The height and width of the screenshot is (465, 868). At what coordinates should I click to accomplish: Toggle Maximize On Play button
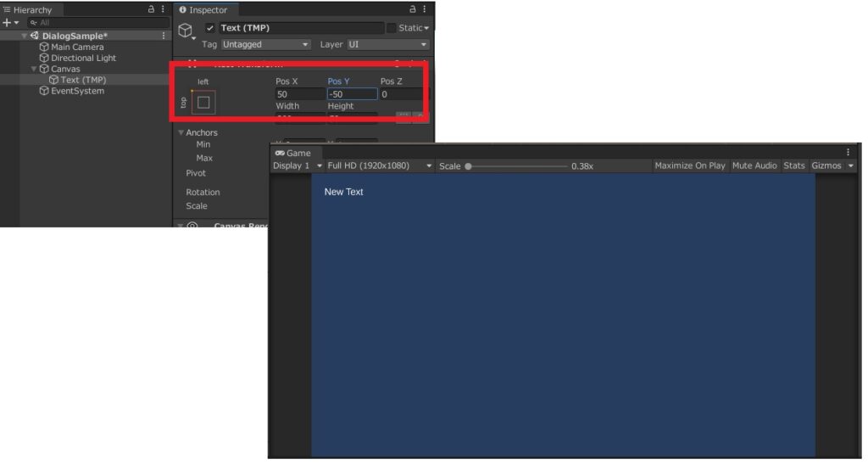690,165
